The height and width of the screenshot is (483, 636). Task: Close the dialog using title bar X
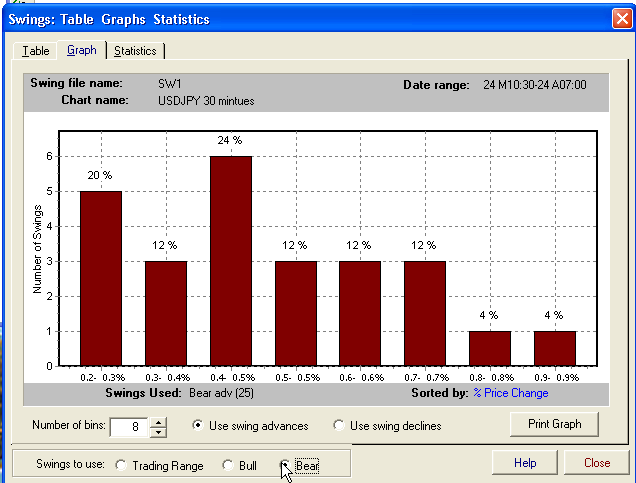click(619, 18)
